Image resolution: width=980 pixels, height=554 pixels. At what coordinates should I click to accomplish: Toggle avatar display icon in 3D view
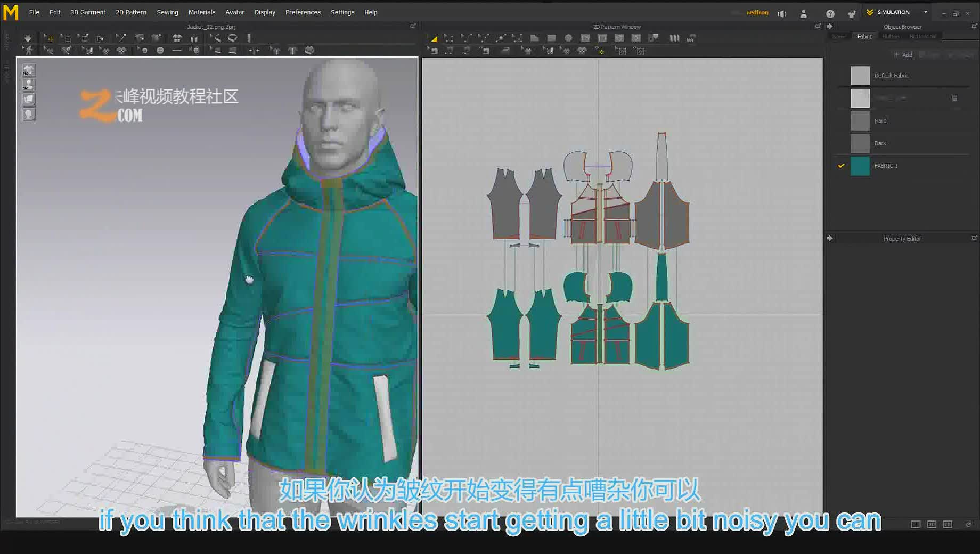[x=29, y=85]
